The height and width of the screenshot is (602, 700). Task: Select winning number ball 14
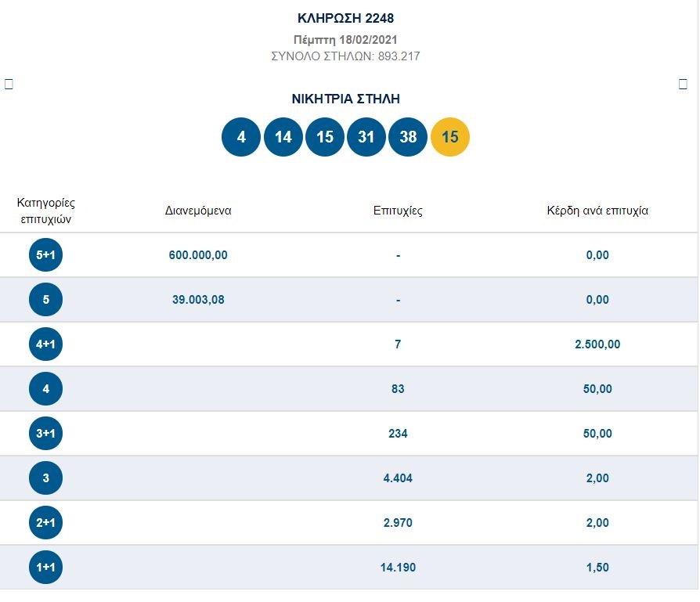tap(283, 137)
